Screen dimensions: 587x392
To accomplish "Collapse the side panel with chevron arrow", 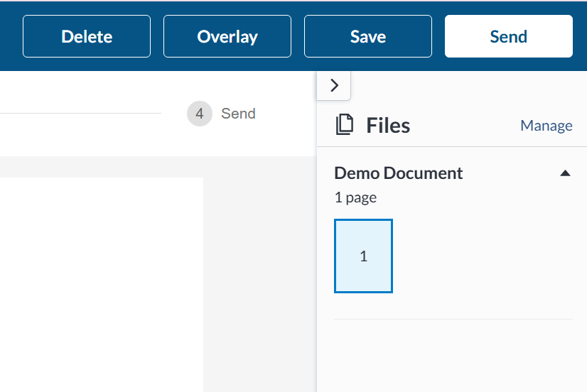I will coord(334,86).
